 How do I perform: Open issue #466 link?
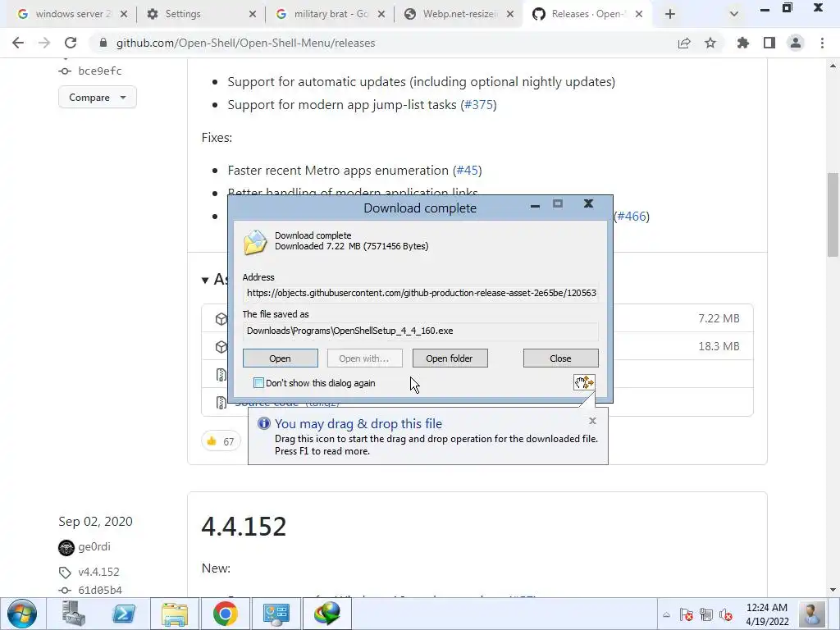632,216
